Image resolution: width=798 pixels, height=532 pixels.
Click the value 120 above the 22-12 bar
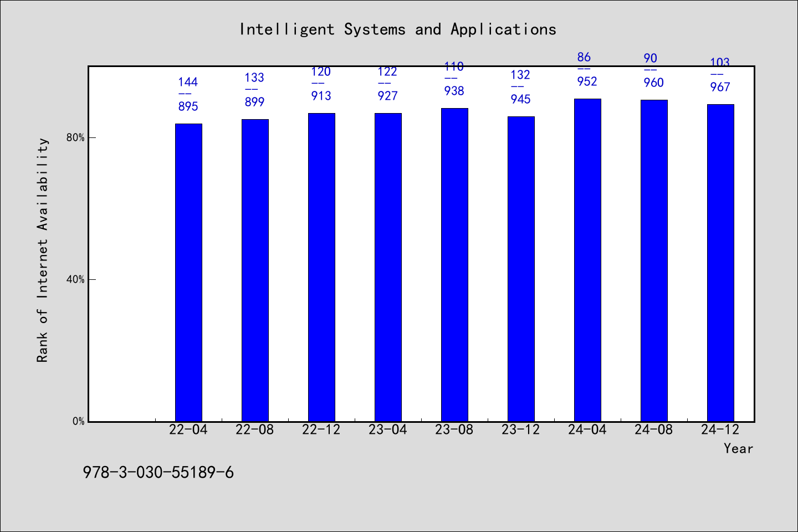(321, 71)
